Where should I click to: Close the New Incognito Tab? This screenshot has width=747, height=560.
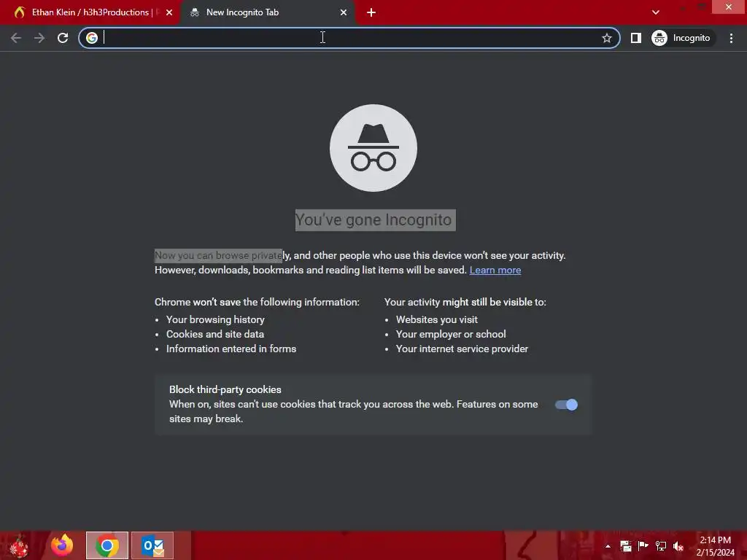(344, 12)
